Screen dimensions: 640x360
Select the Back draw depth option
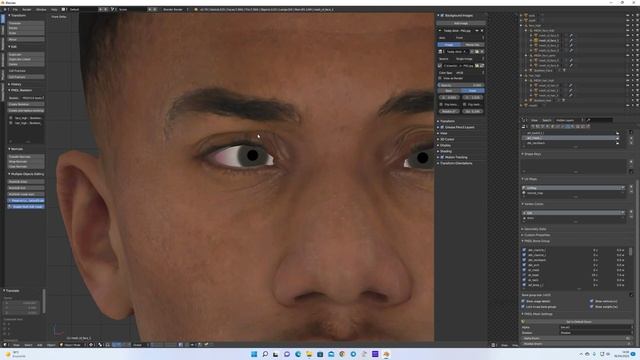(x=449, y=91)
